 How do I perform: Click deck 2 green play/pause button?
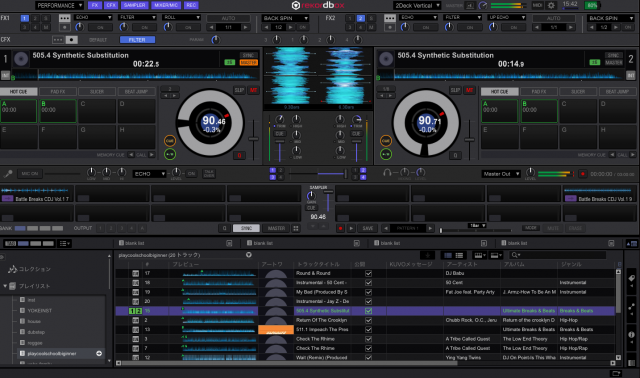[386, 154]
